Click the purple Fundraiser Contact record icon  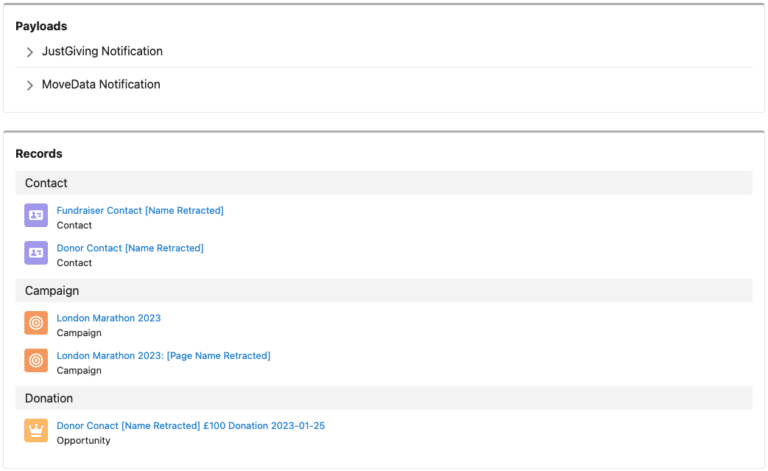pos(36,215)
